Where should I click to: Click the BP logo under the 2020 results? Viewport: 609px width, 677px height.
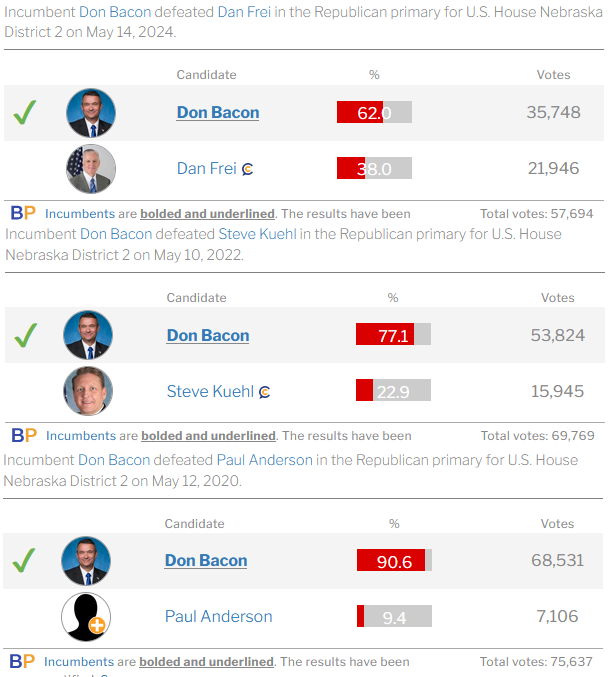click(22, 661)
